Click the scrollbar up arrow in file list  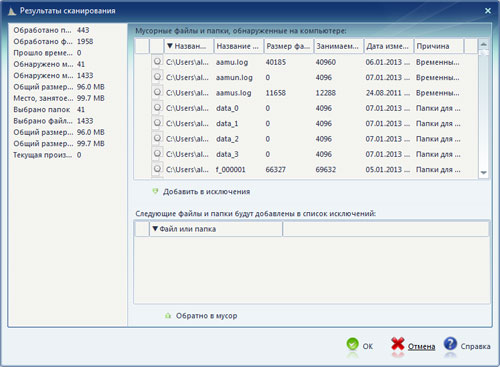(484, 44)
